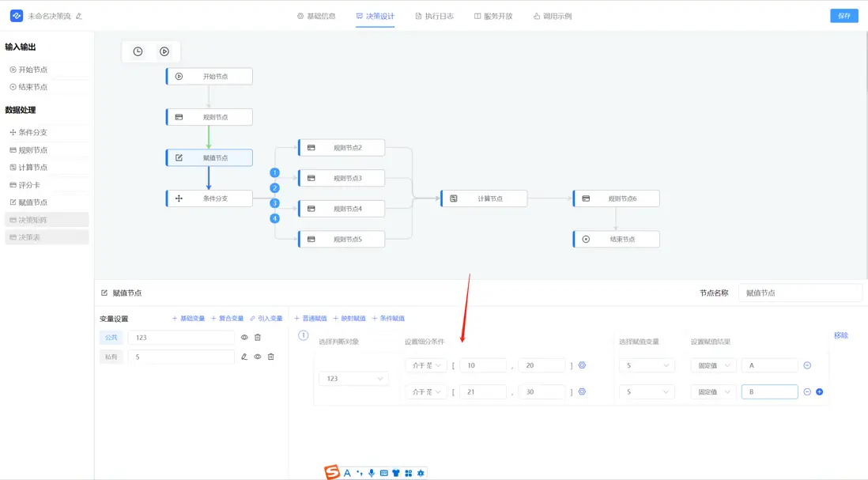868x480 pixels.
Task: Click disabled 决策矩阵 sidebar item
Action: tap(47, 220)
